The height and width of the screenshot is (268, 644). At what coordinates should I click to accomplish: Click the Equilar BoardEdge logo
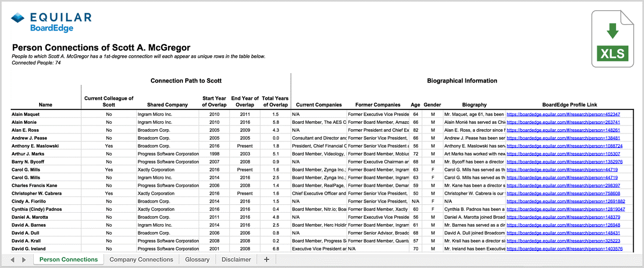(x=52, y=23)
